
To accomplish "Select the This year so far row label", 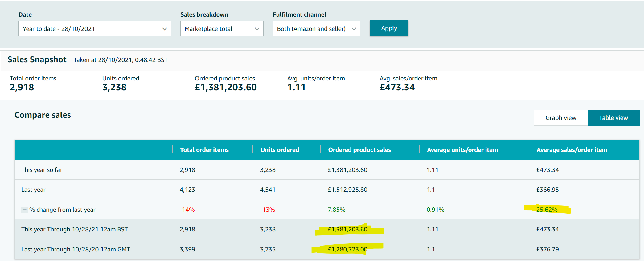I will (x=42, y=170).
